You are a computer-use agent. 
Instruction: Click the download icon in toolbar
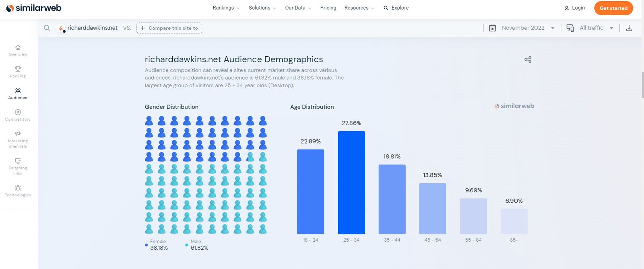(x=629, y=28)
